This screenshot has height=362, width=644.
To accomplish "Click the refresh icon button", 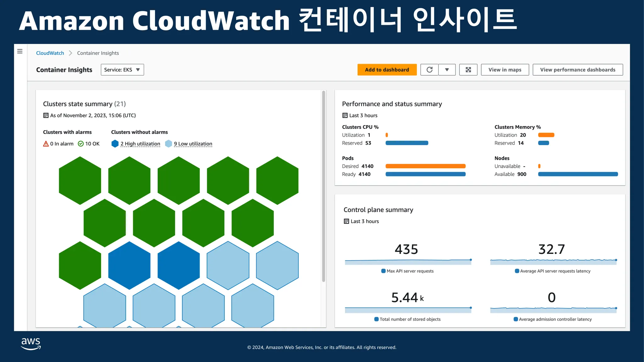I will click(430, 70).
